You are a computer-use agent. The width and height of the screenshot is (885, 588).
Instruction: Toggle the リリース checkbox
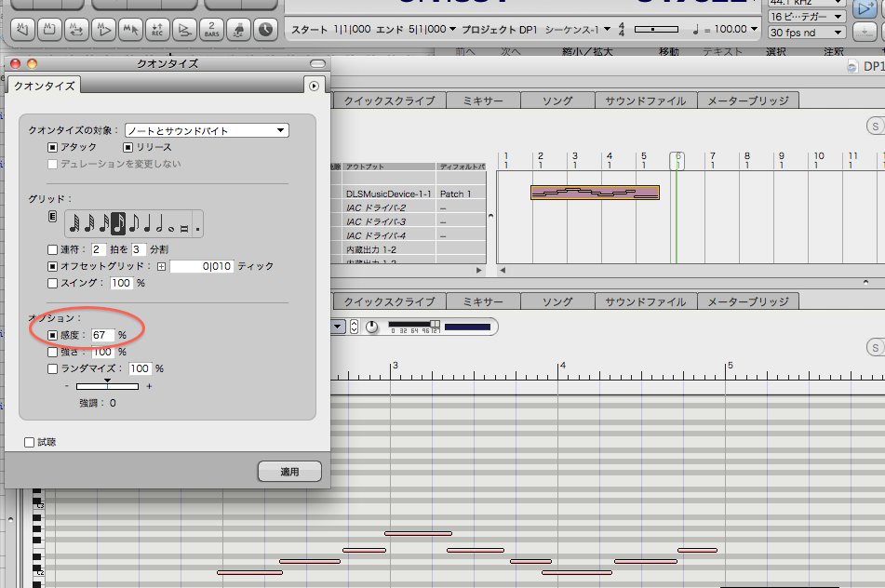coord(128,147)
